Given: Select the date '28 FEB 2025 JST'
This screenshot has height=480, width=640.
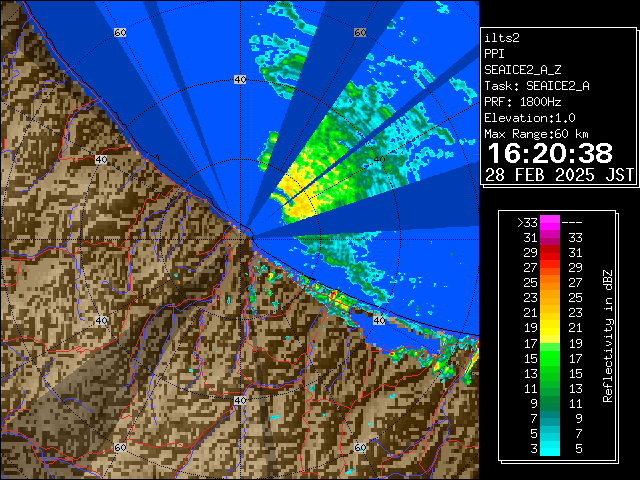Looking at the screenshot, I should point(560,175).
